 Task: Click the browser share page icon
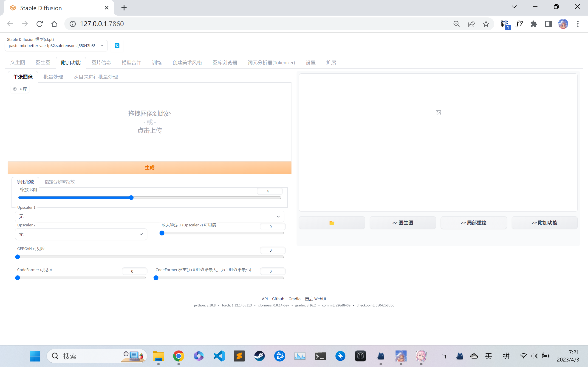coord(471,24)
